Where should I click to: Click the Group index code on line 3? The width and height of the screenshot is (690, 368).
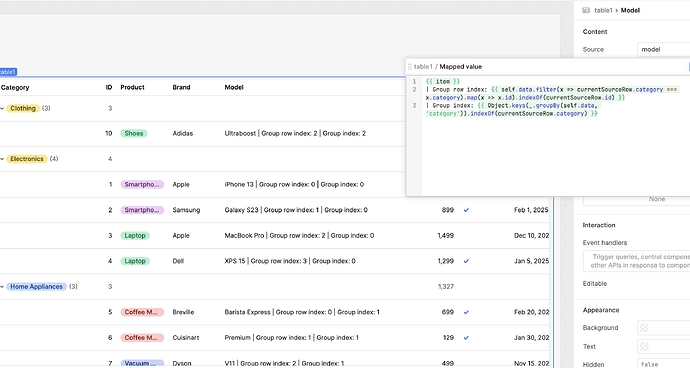coord(513,109)
